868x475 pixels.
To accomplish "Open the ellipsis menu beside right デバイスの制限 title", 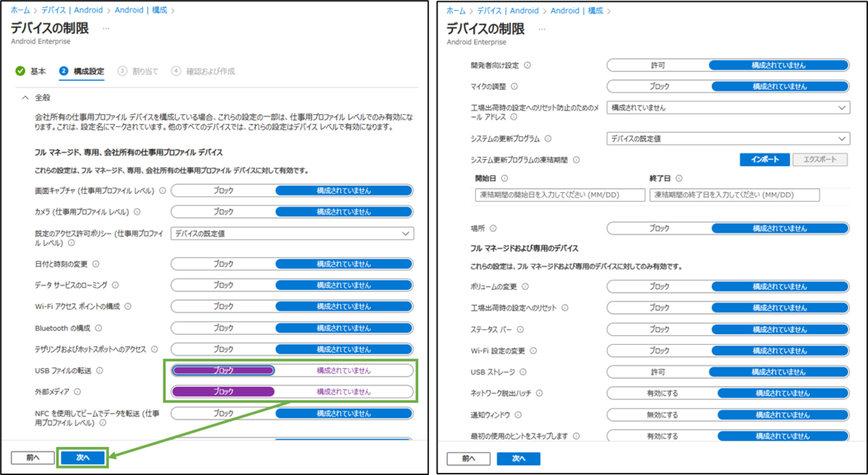I will point(541,28).
